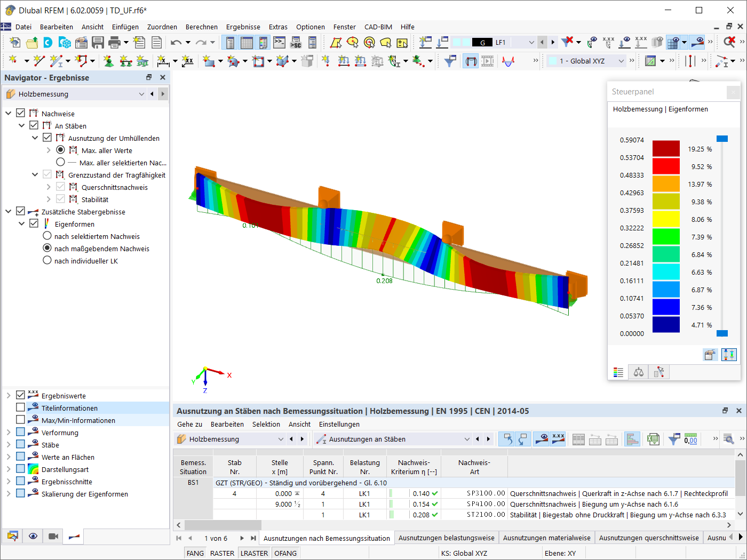The image size is (747, 560).
Task: Switch to the 'Ausnutzungen belastungsweise' tab
Action: 447,538
